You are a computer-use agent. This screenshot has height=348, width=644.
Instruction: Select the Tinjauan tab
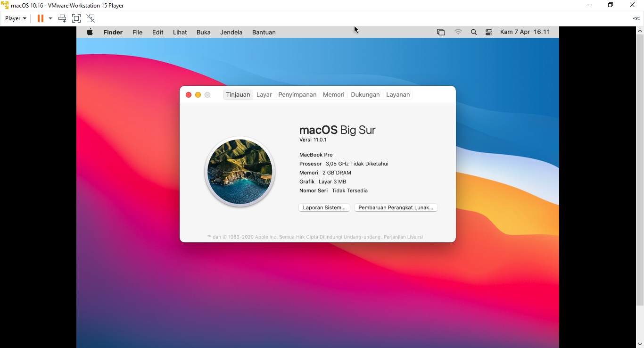pyautogui.click(x=238, y=95)
